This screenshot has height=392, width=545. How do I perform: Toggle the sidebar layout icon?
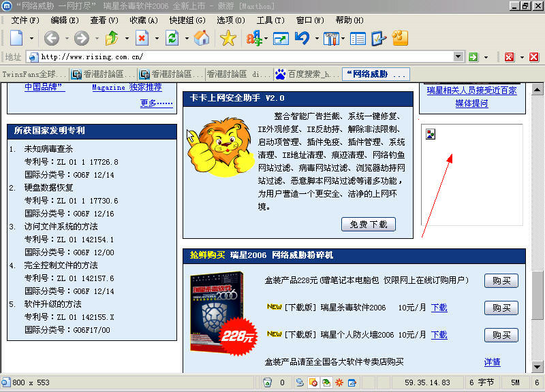pyautogui.click(x=358, y=39)
